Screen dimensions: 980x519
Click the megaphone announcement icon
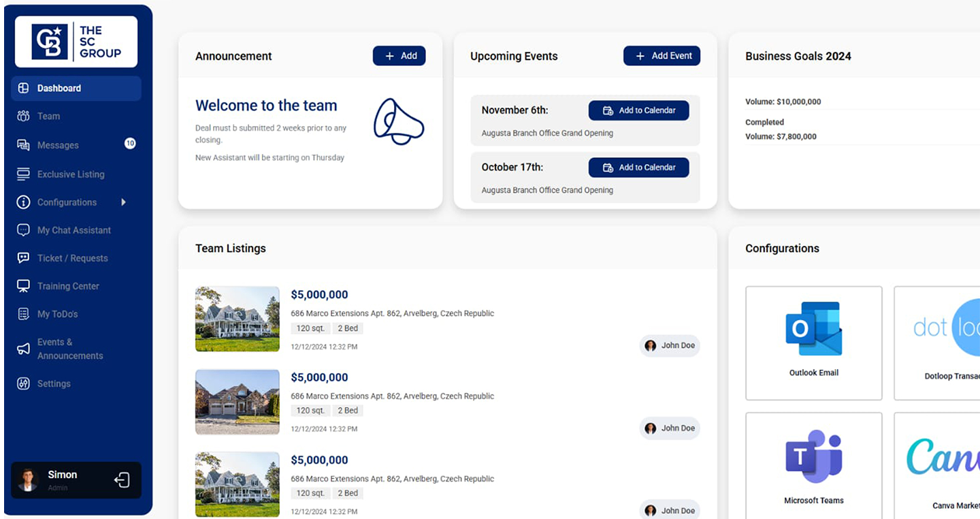point(398,121)
